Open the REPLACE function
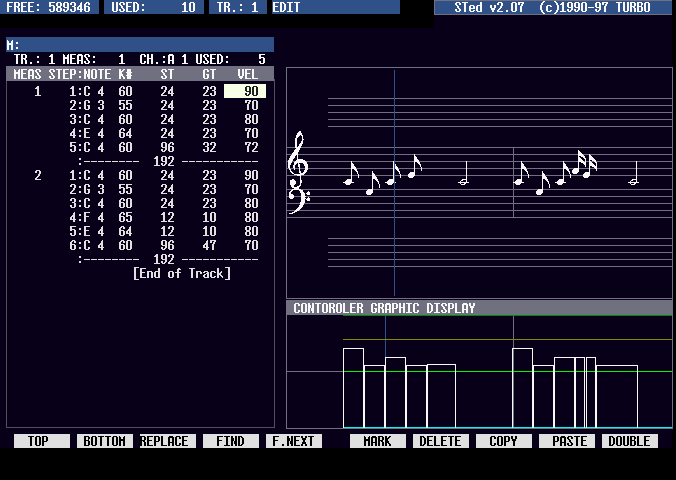This screenshot has height=480, width=676. tap(168, 441)
